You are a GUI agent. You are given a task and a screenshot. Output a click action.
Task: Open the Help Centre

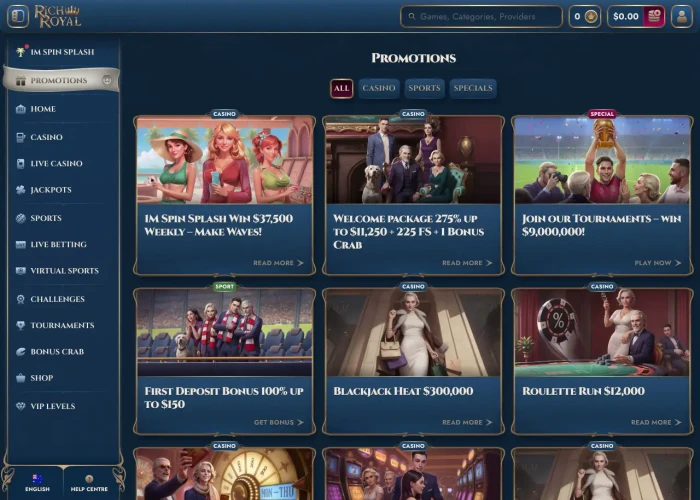point(89,483)
